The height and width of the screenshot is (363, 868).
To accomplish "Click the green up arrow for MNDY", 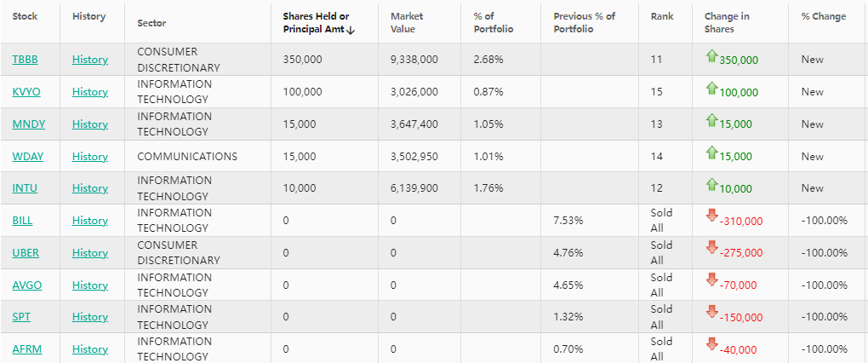I will [x=711, y=120].
